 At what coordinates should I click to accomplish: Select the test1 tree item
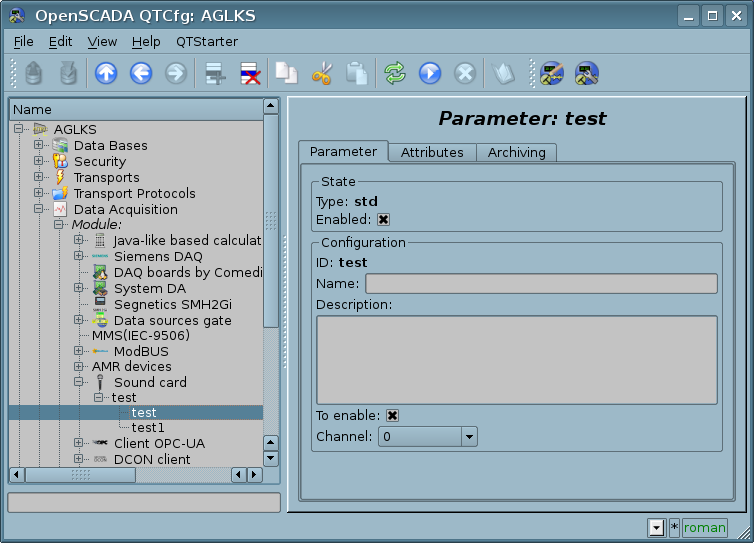(148, 427)
